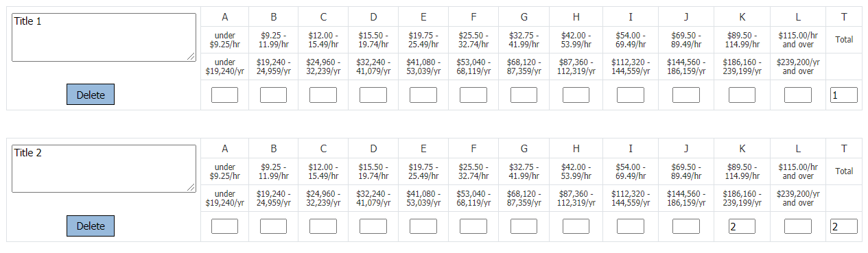The height and width of the screenshot is (253, 868).
Task: Click the Total field showing 2 for Title 2
Action: pos(844,226)
